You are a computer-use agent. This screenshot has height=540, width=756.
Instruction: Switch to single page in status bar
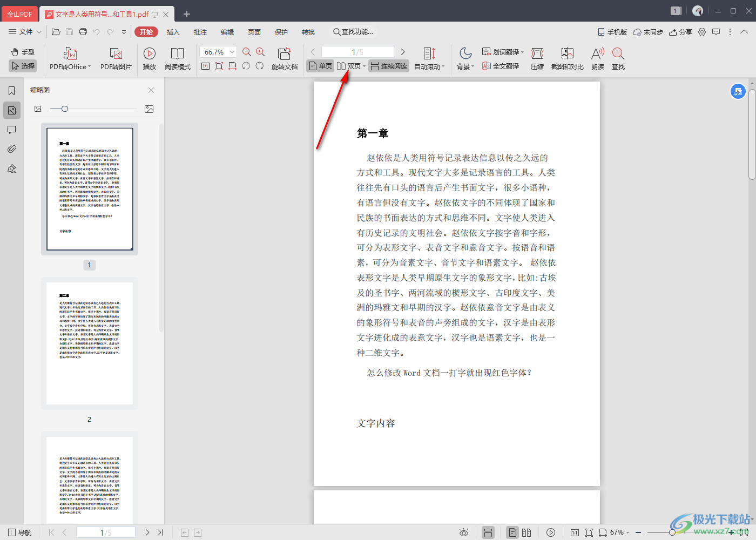(512, 532)
